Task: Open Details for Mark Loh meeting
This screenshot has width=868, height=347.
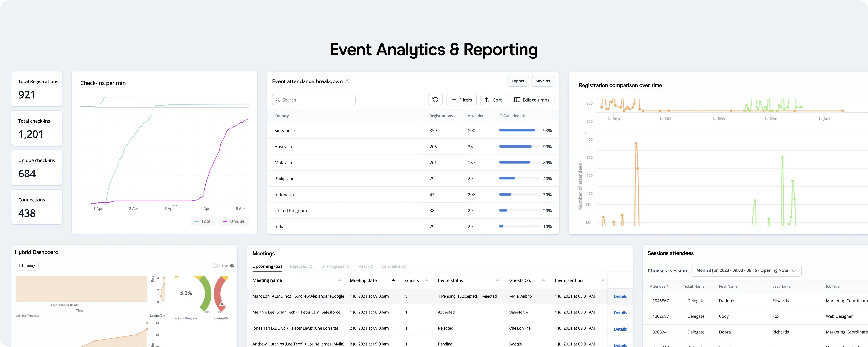Action: click(x=620, y=296)
